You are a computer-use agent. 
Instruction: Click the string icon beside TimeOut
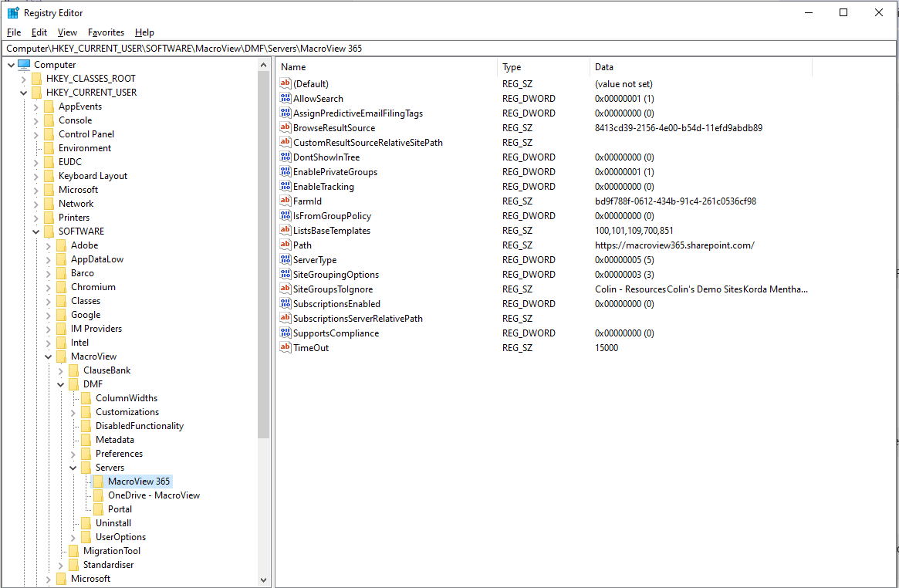point(286,348)
